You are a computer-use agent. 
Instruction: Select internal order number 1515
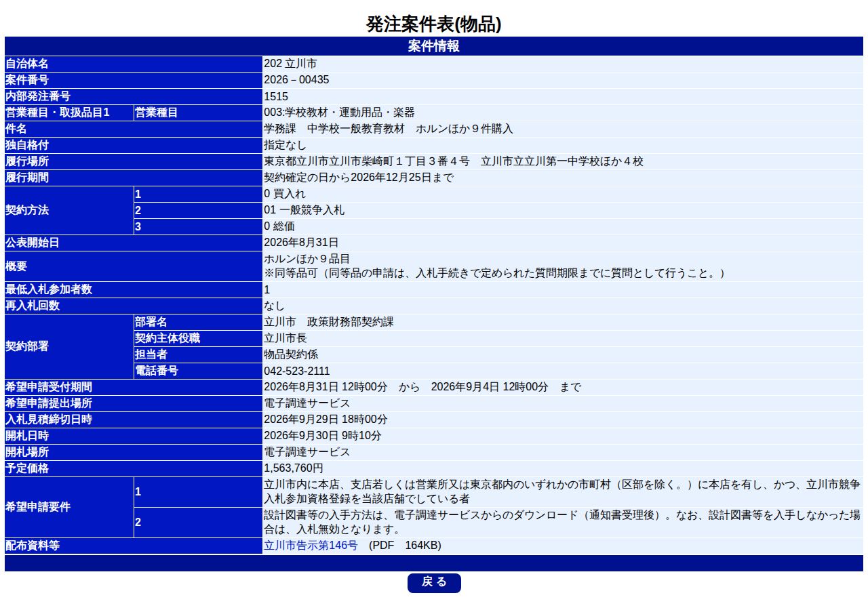[x=276, y=96]
